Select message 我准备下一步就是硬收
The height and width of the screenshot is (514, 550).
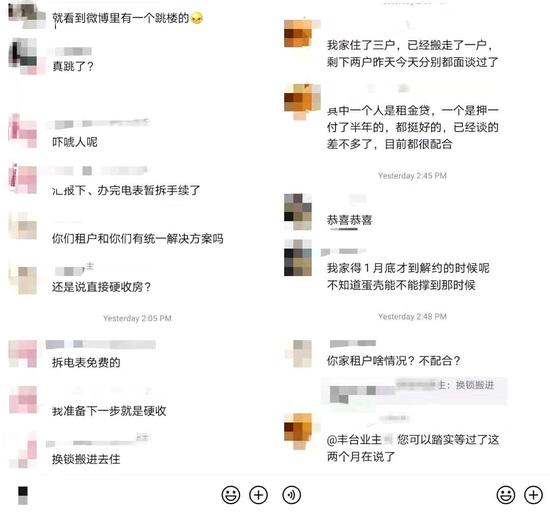109,410
